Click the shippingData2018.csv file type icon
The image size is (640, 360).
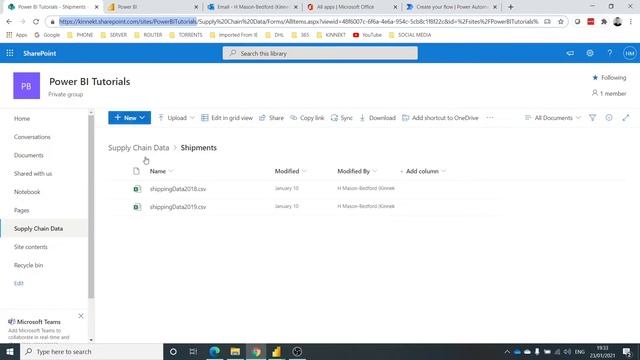pos(137,189)
